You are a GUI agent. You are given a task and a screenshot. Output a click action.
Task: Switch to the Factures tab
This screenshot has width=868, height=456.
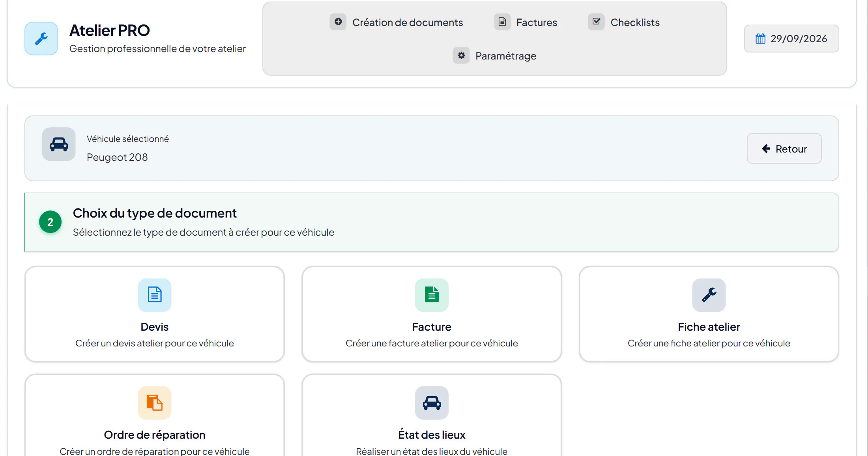coord(526,22)
